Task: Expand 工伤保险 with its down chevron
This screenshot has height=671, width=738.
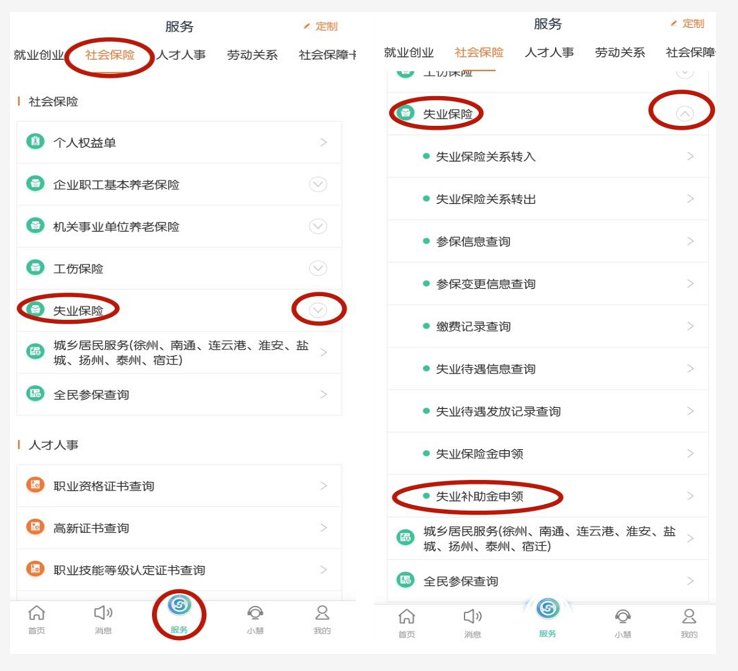Action: point(318,268)
